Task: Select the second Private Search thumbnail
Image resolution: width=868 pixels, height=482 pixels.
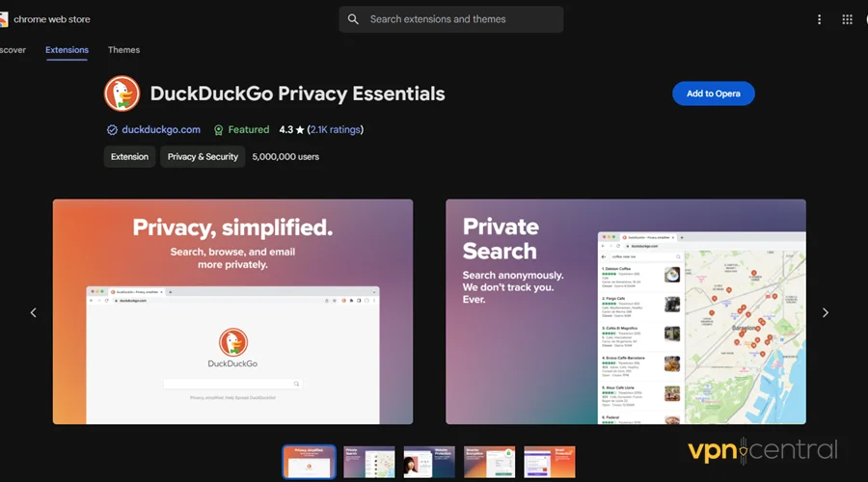Action: coord(369,462)
